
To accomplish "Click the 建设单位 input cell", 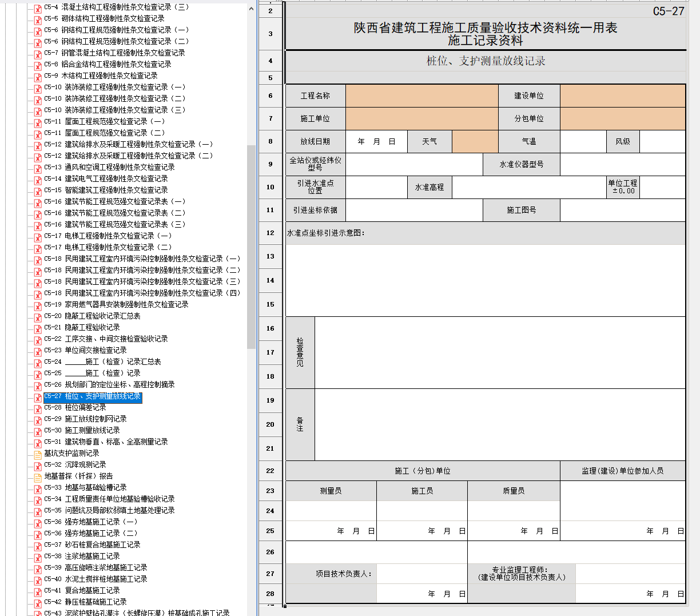I will point(622,96).
